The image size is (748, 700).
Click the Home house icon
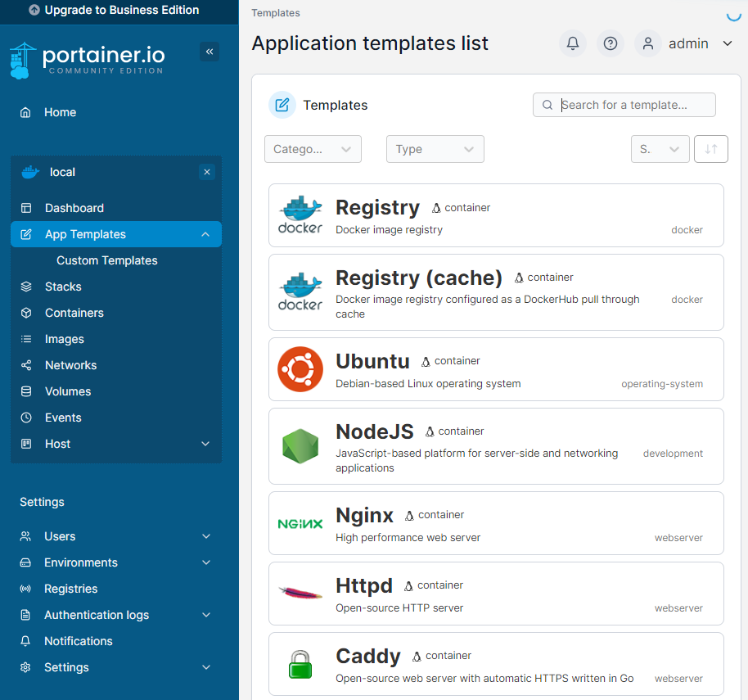25,113
